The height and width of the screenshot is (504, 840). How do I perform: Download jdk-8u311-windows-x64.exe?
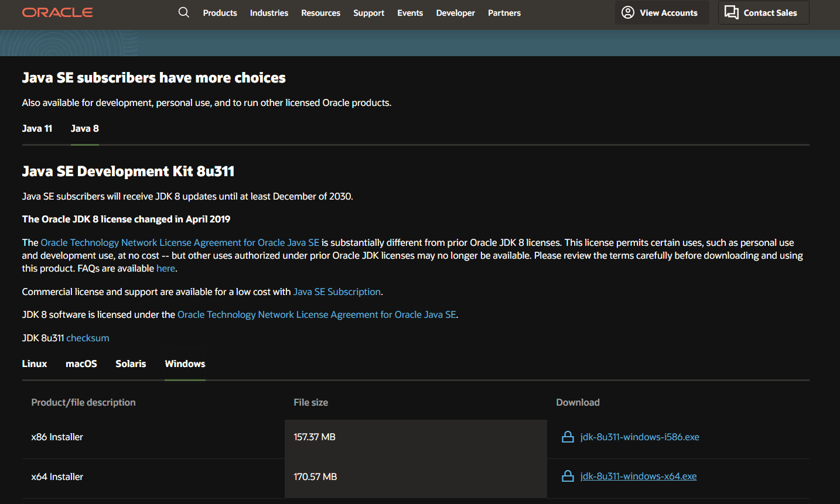638,476
